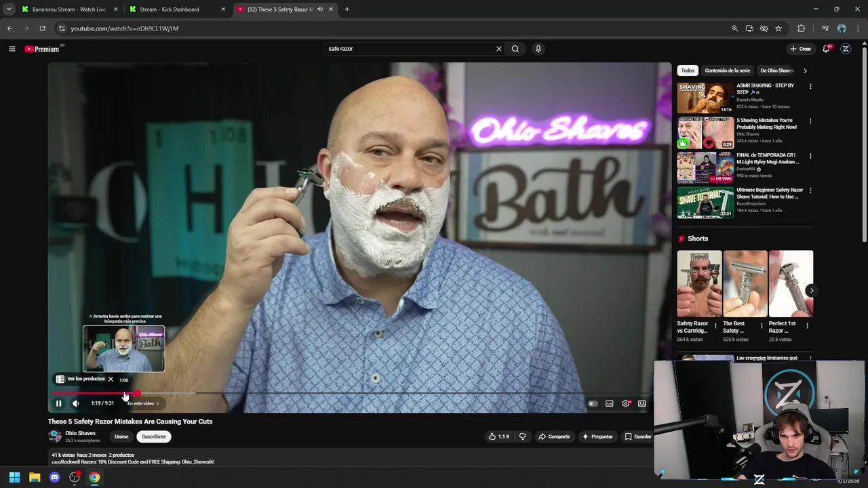Go to YouTube Premium home logo
Viewport: 868px width, 488px height.
pyautogui.click(x=42, y=49)
